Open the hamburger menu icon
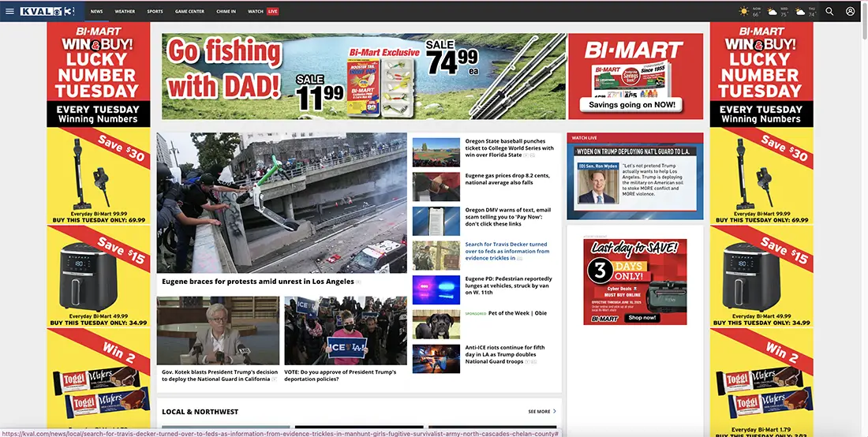 coord(9,11)
